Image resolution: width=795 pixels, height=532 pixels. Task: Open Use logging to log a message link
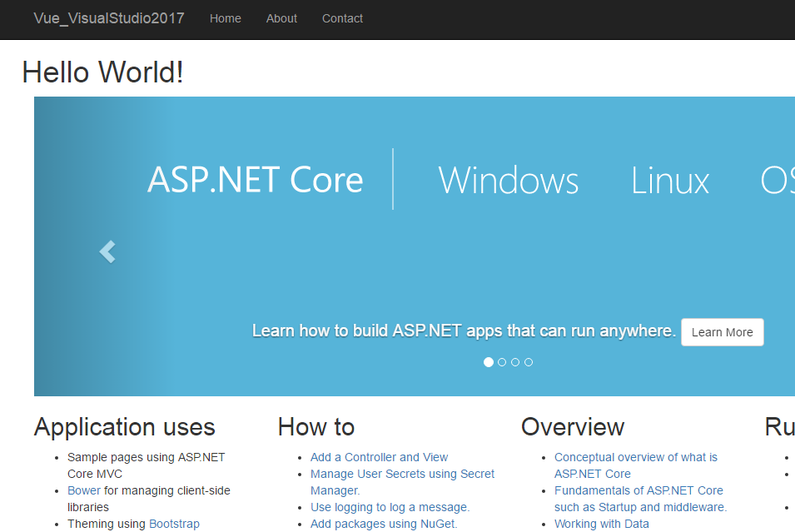click(390, 507)
